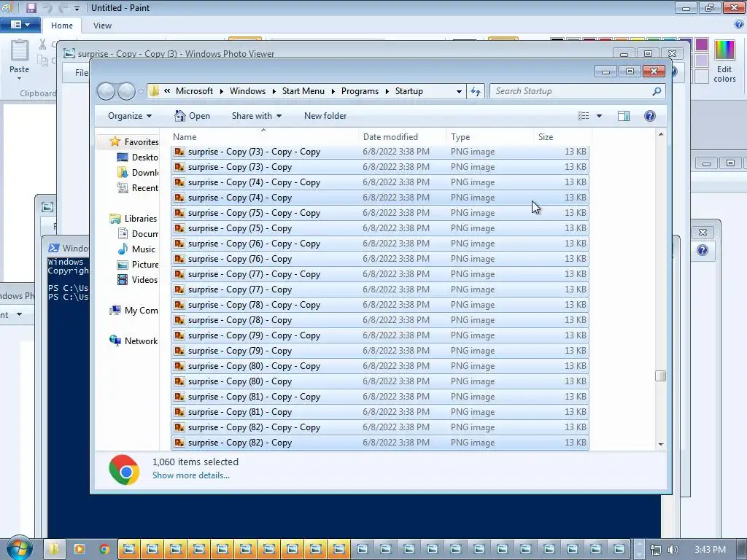747x560 pixels.
Task: Click Microsoft in the address breadcrumb
Action: 194,91
